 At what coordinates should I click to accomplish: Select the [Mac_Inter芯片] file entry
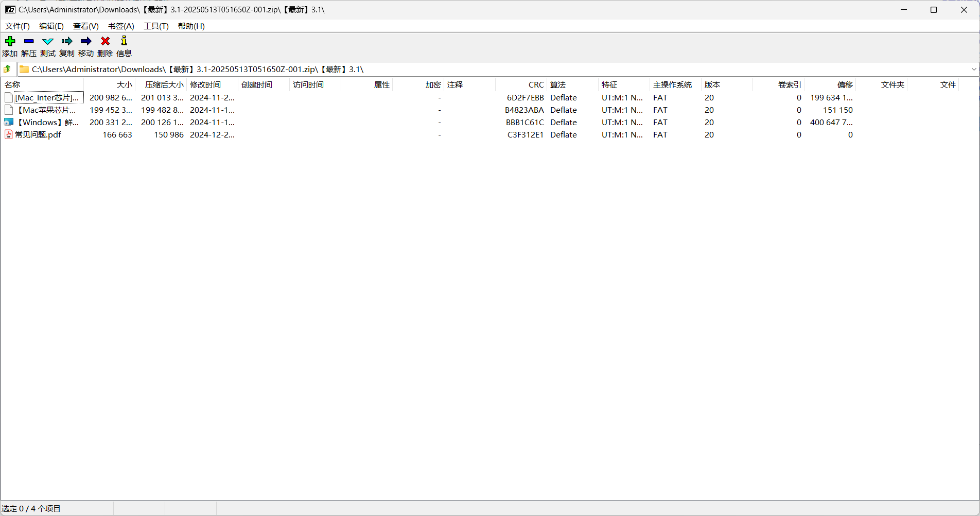pyautogui.click(x=47, y=98)
